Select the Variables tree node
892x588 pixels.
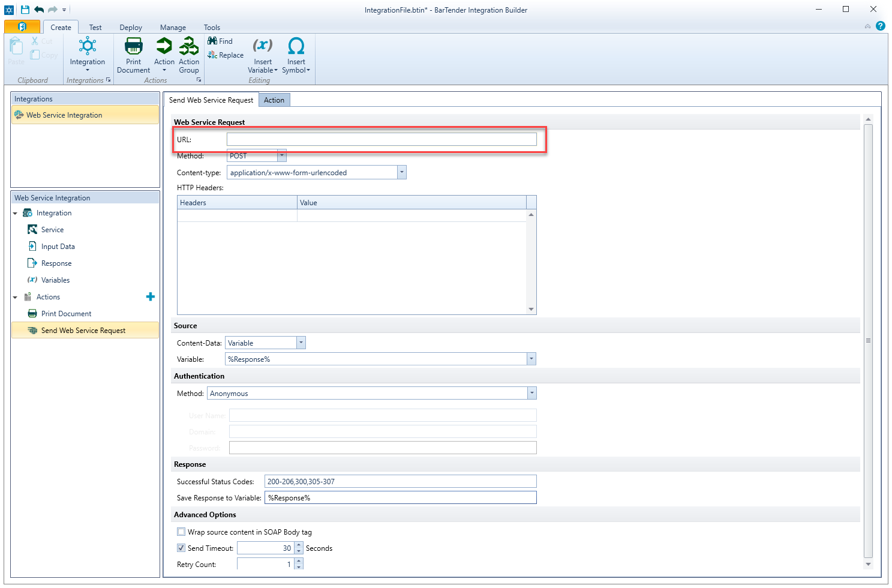click(55, 280)
